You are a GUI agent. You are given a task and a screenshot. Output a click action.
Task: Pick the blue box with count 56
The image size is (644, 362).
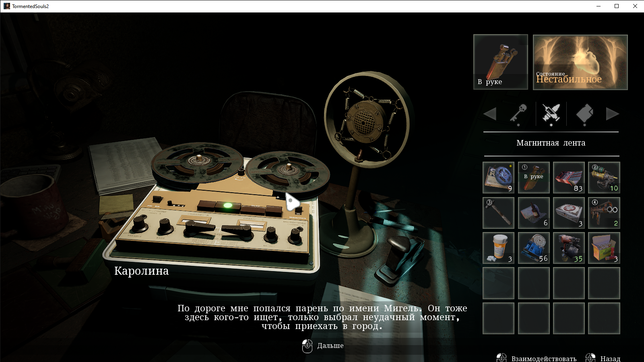pyautogui.click(x=534, y=248)
